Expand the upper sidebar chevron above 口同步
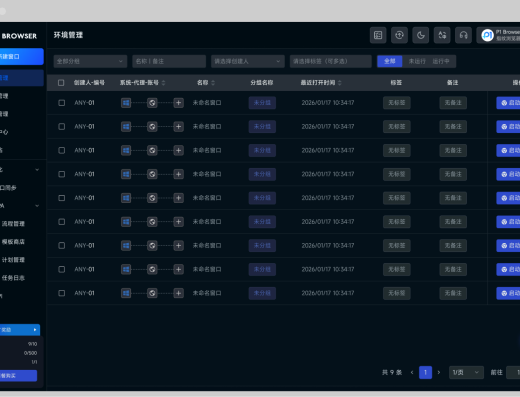 point(37,170)
